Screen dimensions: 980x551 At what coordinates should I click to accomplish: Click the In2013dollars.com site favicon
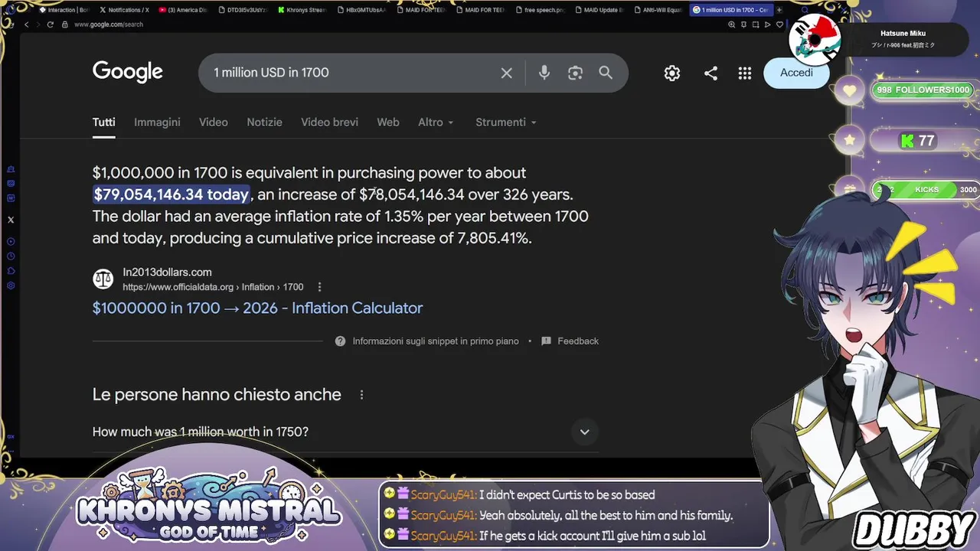(x=103, y=279)
